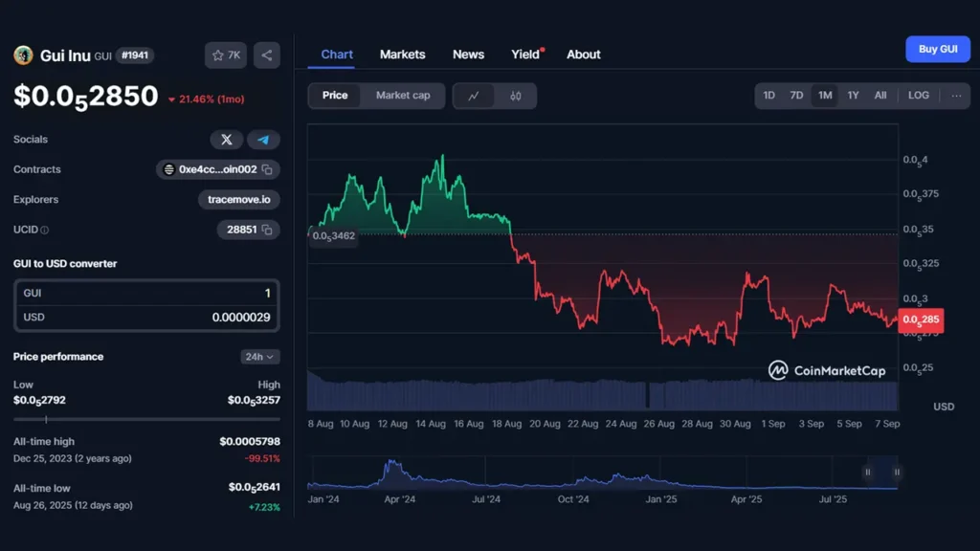980x551 pixels.
Task: Switch to the Markets tab
Action: [x=403, y=55]
